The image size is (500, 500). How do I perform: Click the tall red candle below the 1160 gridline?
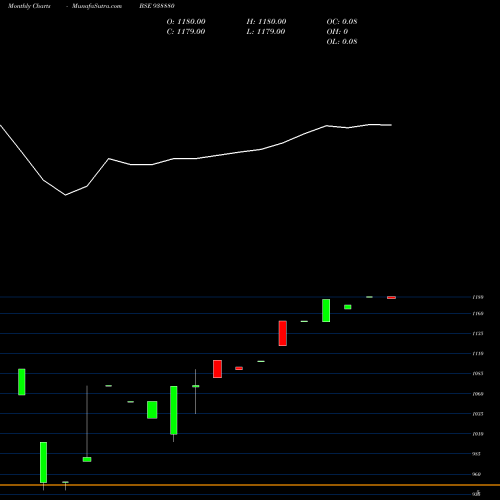283,333
